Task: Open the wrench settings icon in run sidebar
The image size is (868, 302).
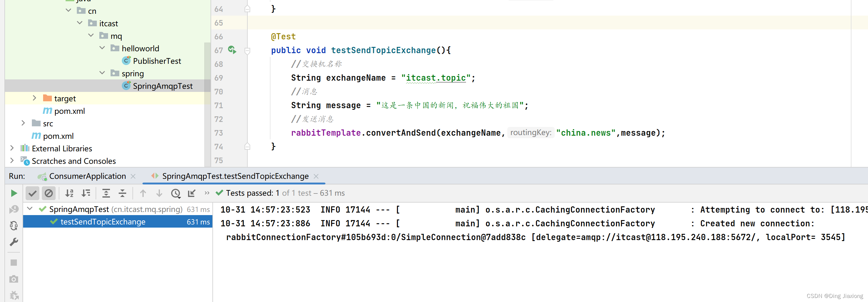Action: 14,242
